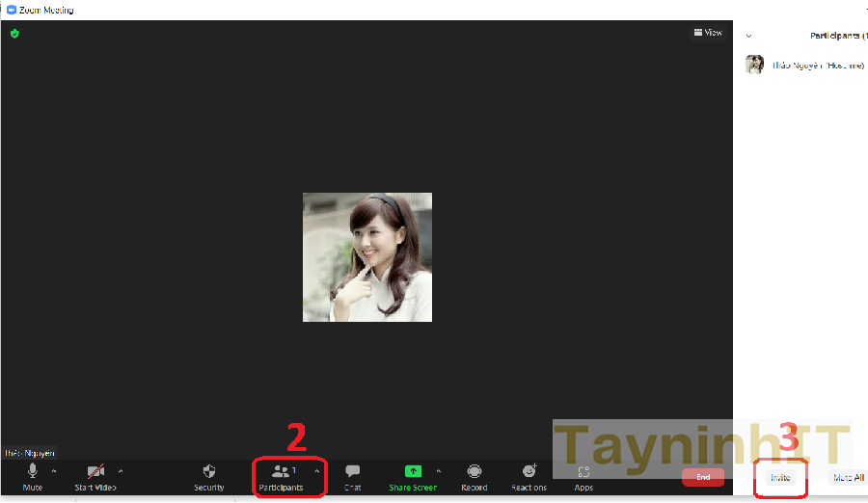Expand audio options arrow beside Mute

tap(53, 471)
